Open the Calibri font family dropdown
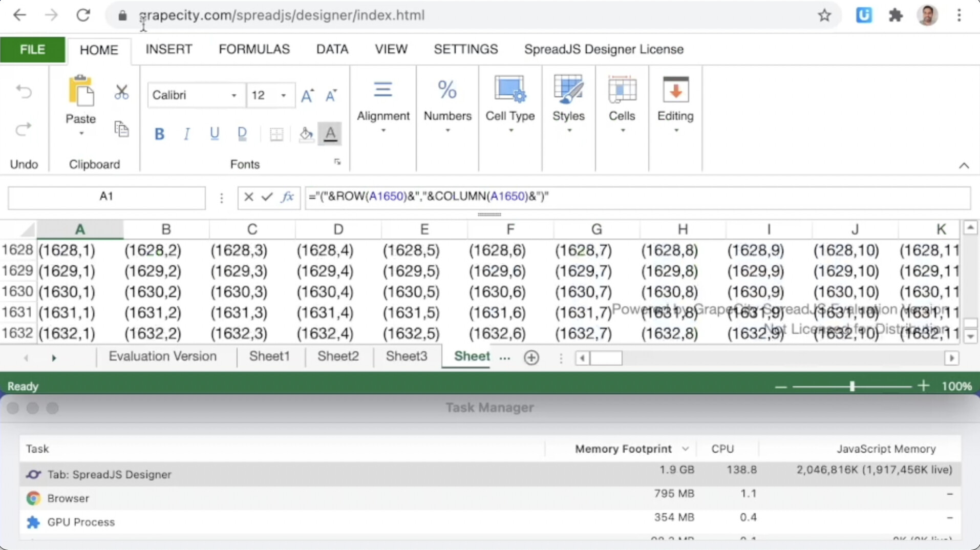Image resolution: width=980 pixels, height=550 pixels. coord(233,95)
